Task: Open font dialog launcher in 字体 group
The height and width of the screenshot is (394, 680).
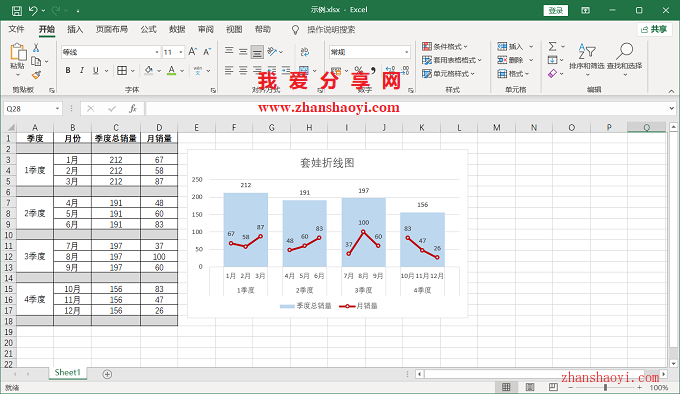Action: tap(213, 90)
